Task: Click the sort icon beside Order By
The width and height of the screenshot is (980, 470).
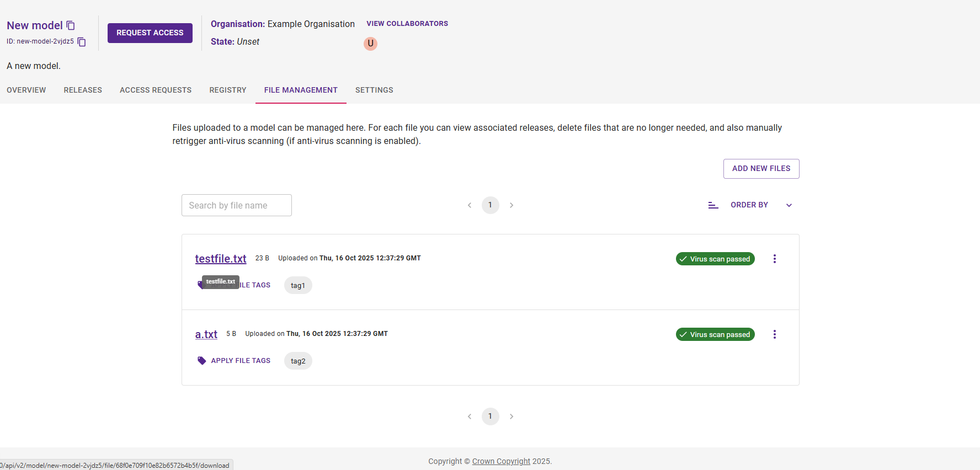Action: coord(713,205)
